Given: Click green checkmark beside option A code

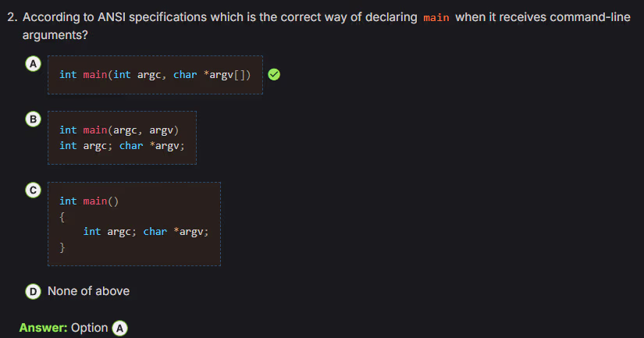Looking at the screenshot, I should pos(274,75).
